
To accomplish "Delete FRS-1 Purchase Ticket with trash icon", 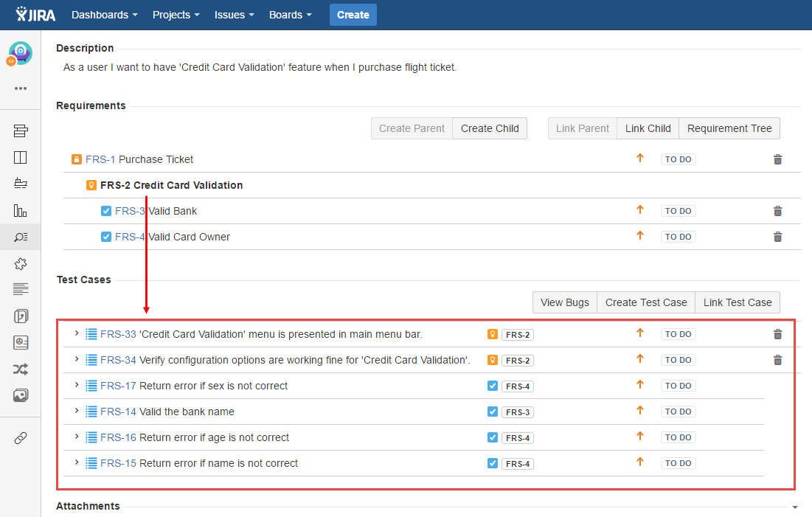I will tap(777, 159).
